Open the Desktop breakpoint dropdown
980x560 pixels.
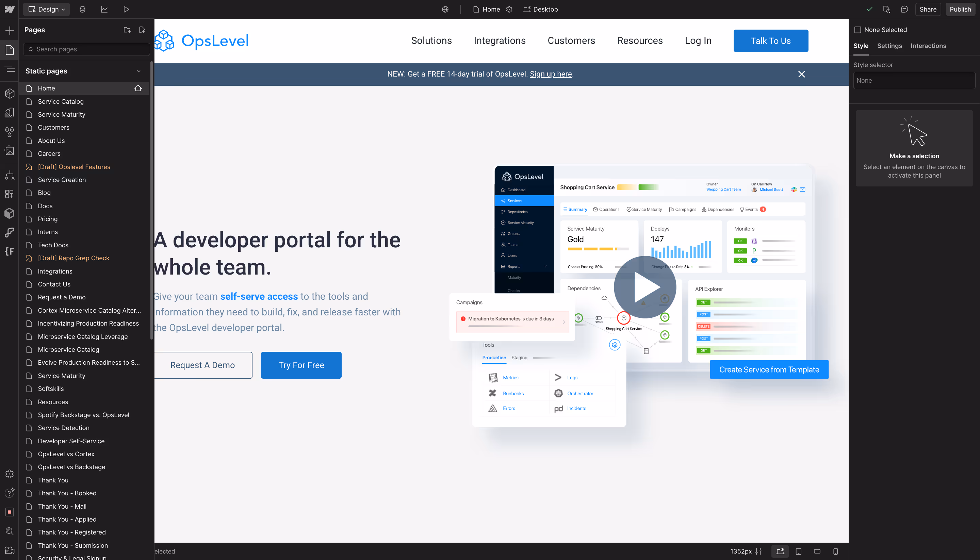540,9
